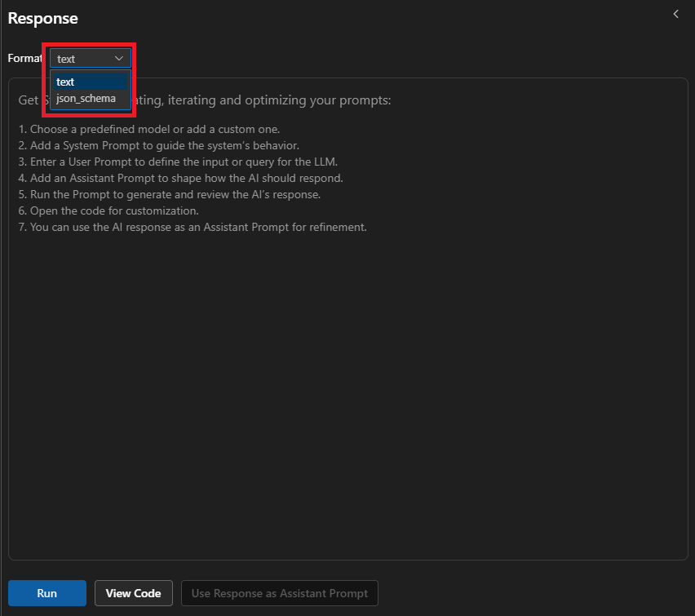This screenshot has width=695, height=616.
Task: Select the text format option
Action: (91, 82)
